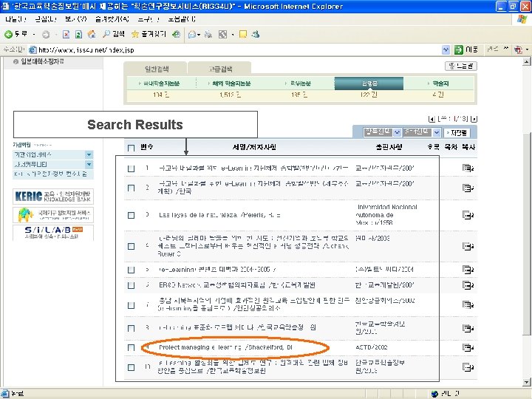Open detail icon for result row 7
This screenshot has width=532, height=399.
tap(468, 305)
